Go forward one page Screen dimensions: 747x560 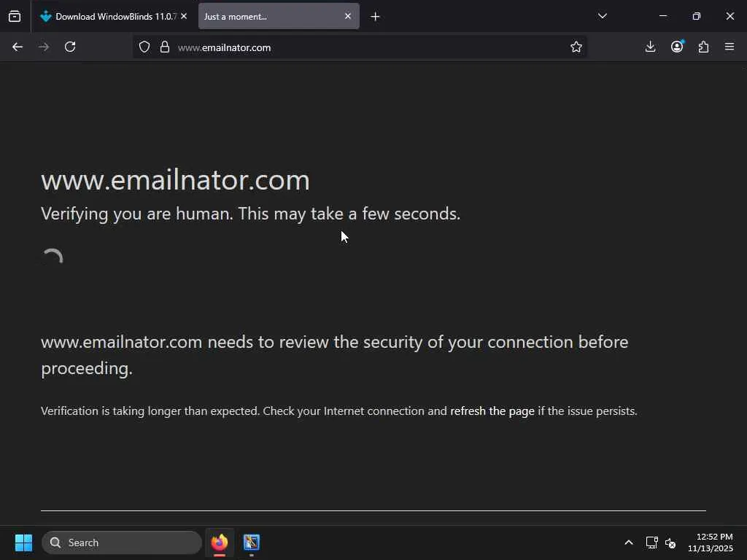(x=44, y=47)
